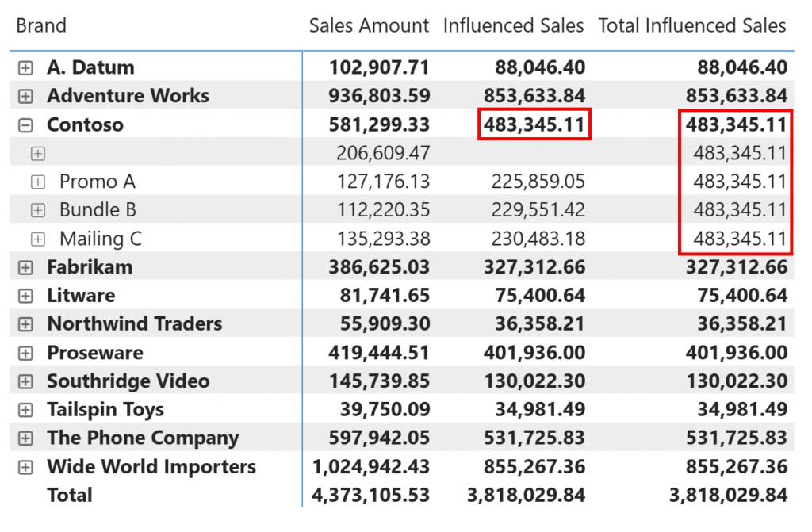Expand the Mailing C sub-row
The image size is (812, 532).
click(37, 239)
